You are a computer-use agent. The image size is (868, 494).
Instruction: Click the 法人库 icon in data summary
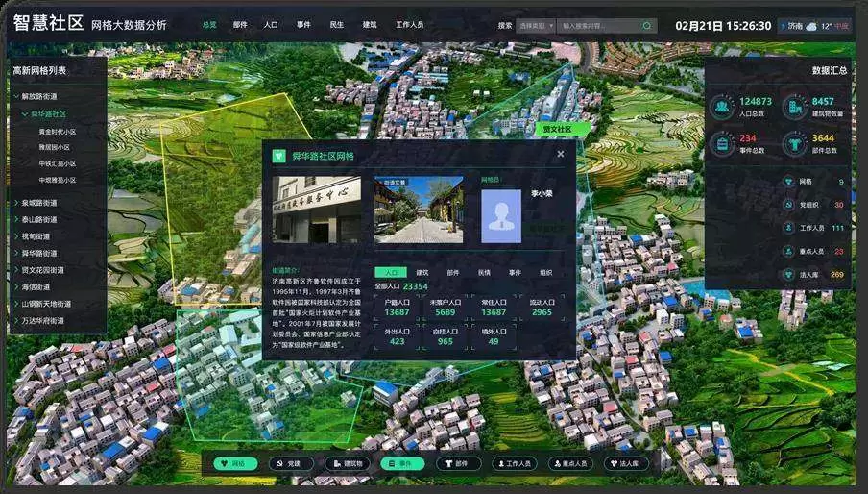(789, 274)
